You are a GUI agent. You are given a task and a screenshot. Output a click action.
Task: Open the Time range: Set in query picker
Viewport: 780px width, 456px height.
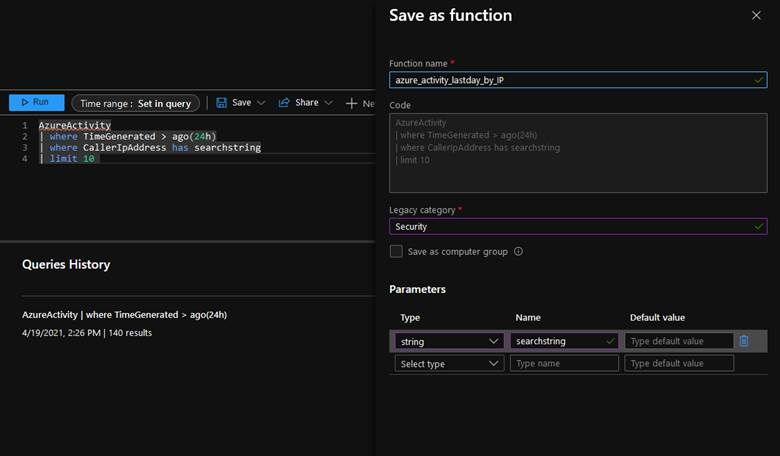pyautogui.click(x=135, y=103)
